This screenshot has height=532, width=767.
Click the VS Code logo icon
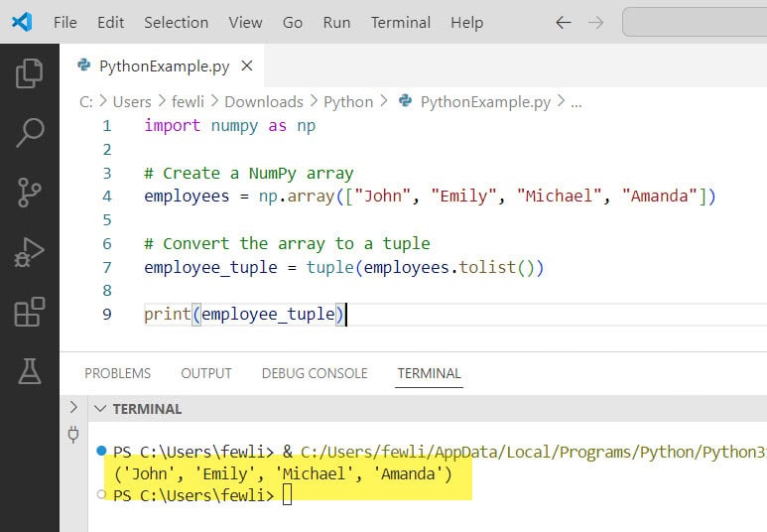[x=22, y=22]
